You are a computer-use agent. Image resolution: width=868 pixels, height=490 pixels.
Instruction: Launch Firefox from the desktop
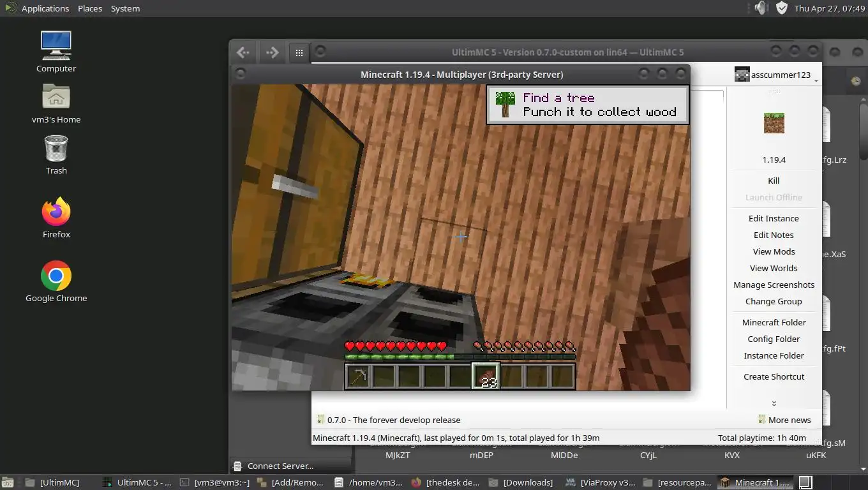point(56,212)
